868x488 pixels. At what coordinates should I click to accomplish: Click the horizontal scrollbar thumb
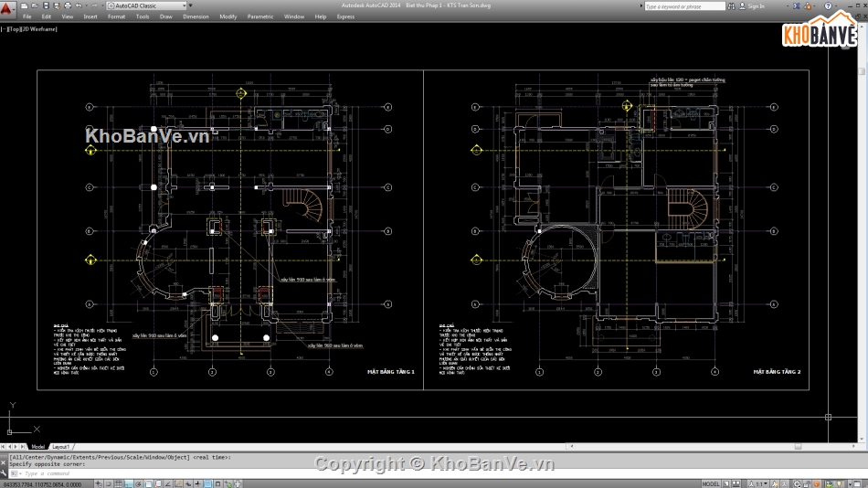pos(798,447)
